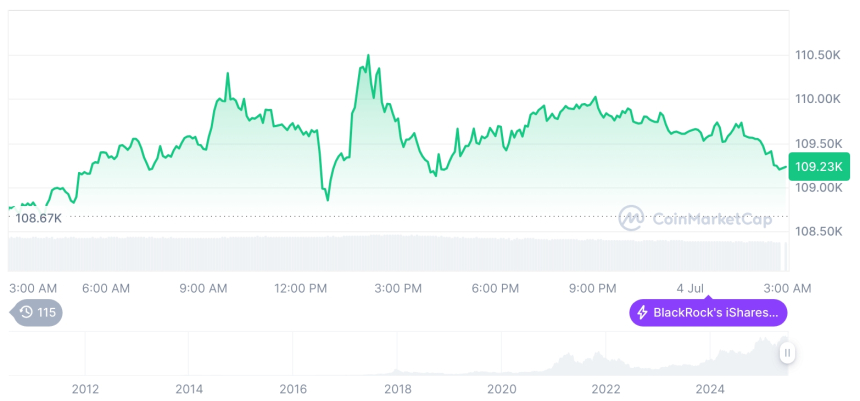
Task: Click the 110.50K price axis label
Action: click(817, 55)
